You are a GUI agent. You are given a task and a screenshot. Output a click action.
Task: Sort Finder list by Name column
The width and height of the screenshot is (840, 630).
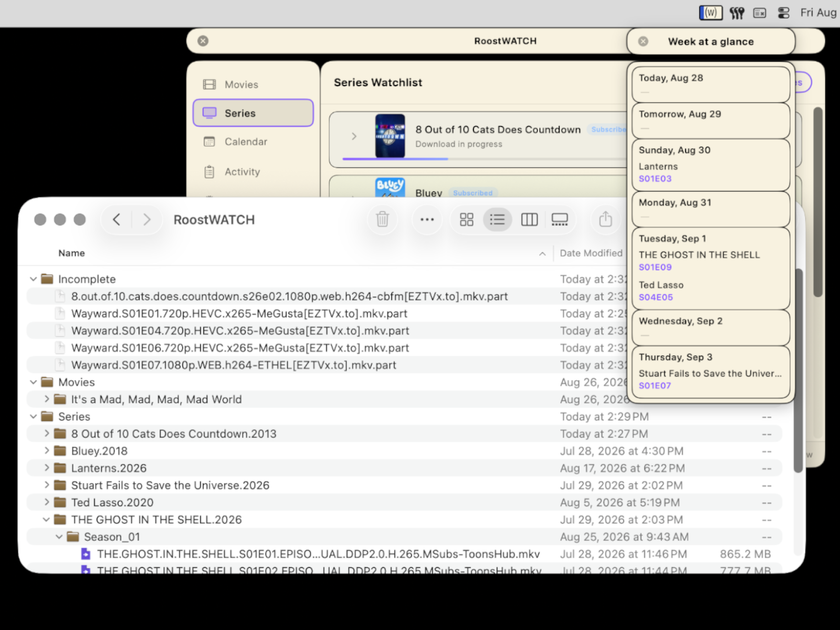coord(72,253)
